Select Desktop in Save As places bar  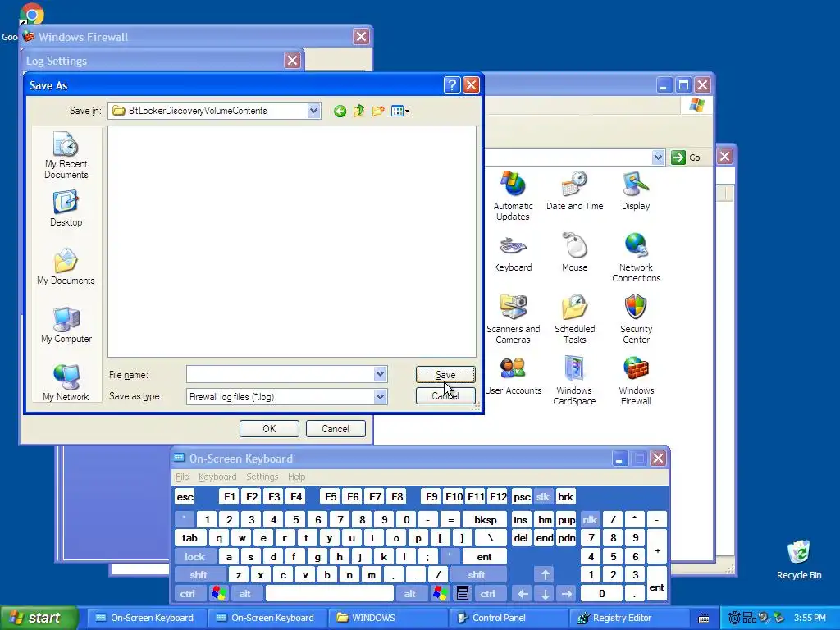click(66, 209)
